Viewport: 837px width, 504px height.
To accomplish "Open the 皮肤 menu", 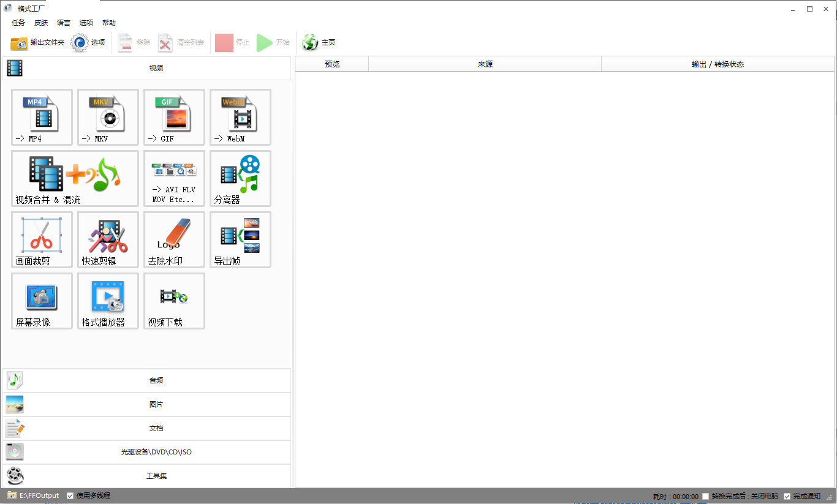I will tap(41, 23).
